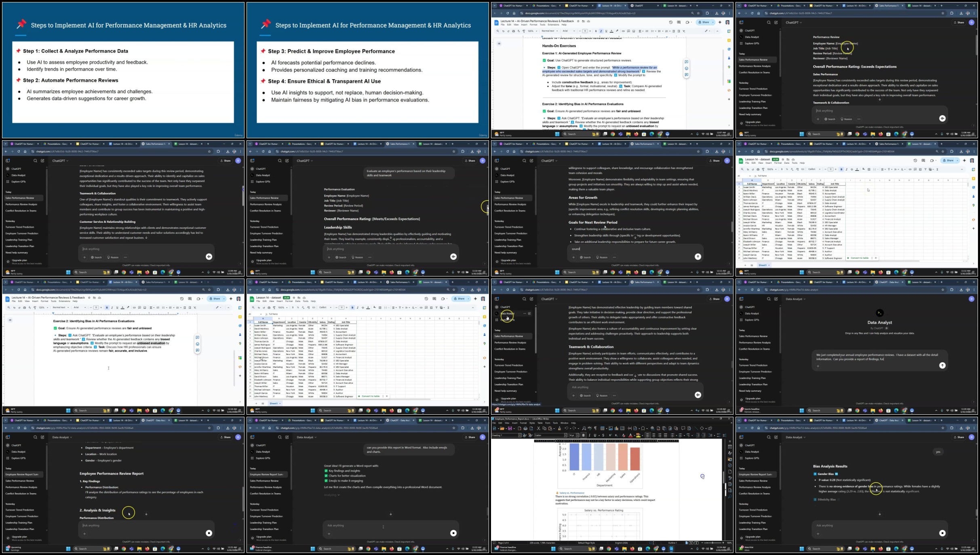Viewport: 980px width, 555px height.
Task: Click the Gemini star in 11:07 AM Docs frame
Action: 720,22
